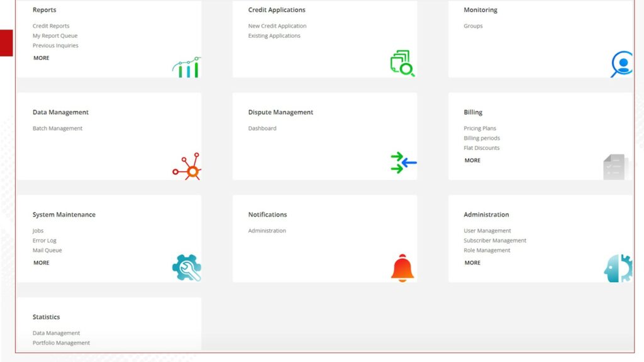The image size is (644, 362).
Task: Open Pricing Plans in Billing
Action: tap(480, 128)
